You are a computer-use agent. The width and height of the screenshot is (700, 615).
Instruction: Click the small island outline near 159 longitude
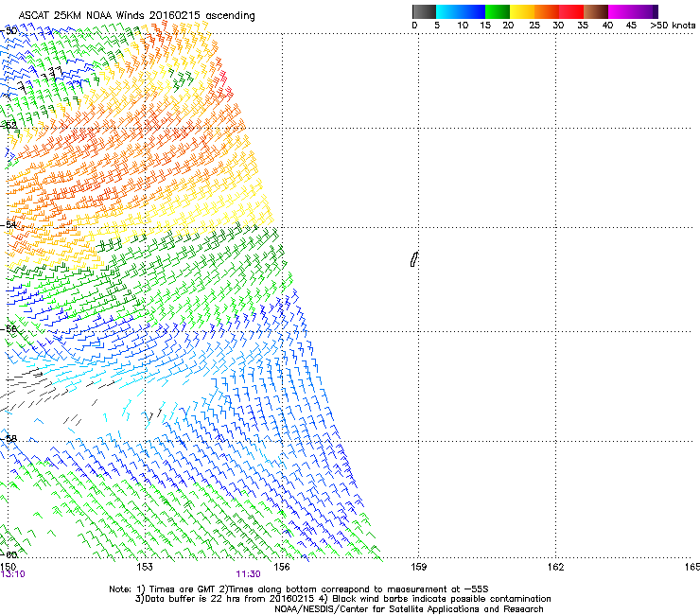click(413, 259)
